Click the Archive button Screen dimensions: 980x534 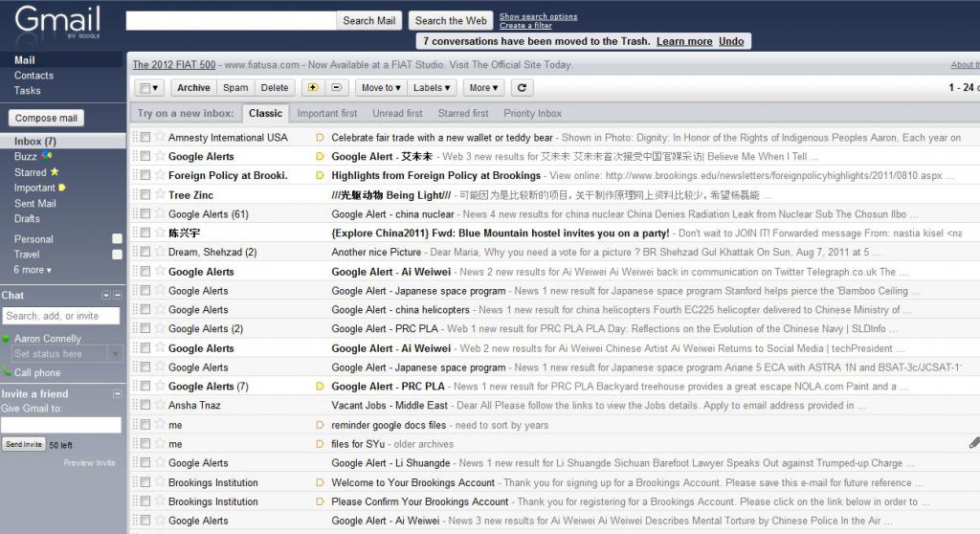[193, 87]
